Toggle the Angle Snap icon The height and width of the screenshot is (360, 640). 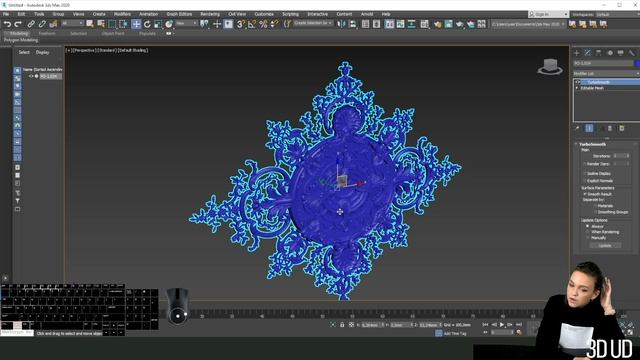pyautogui.click(x=252, y=24)
